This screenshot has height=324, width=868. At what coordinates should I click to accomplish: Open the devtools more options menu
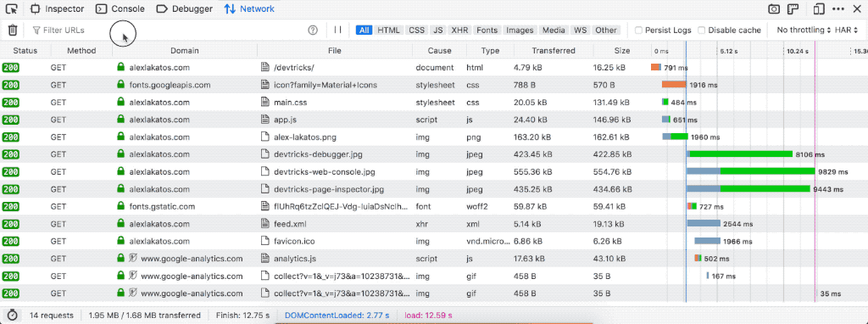[839, 8]
